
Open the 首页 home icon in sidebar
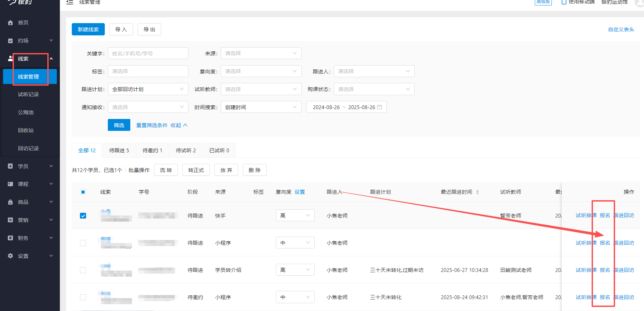pyautogui.click(x=10, y=22)
